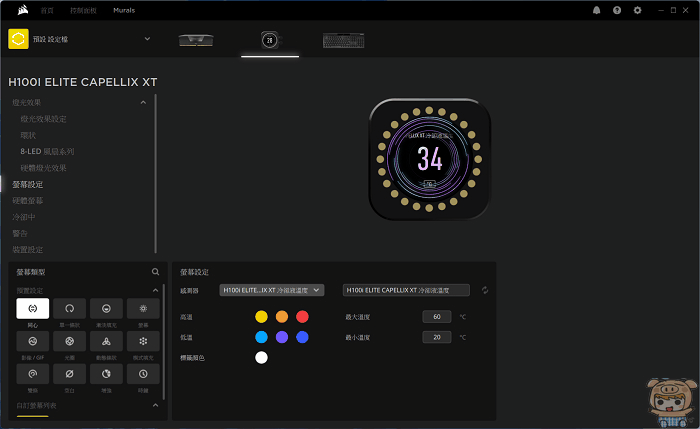
Task: Click the Corsair sails logo icon
Action: tap(23, 10)
